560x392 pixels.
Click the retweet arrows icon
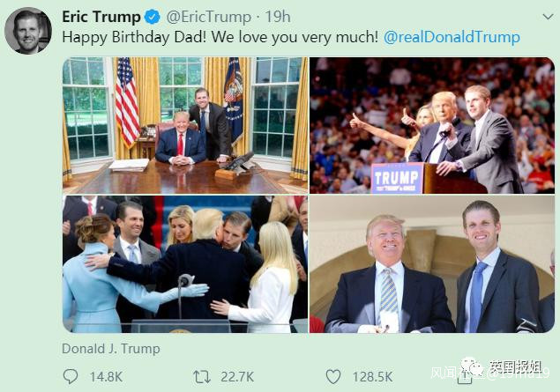[x=202, y=377]
